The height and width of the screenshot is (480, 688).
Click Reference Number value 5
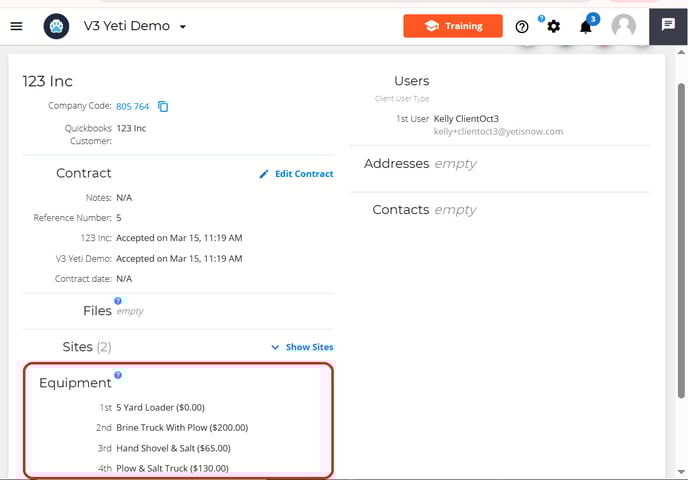118,218
